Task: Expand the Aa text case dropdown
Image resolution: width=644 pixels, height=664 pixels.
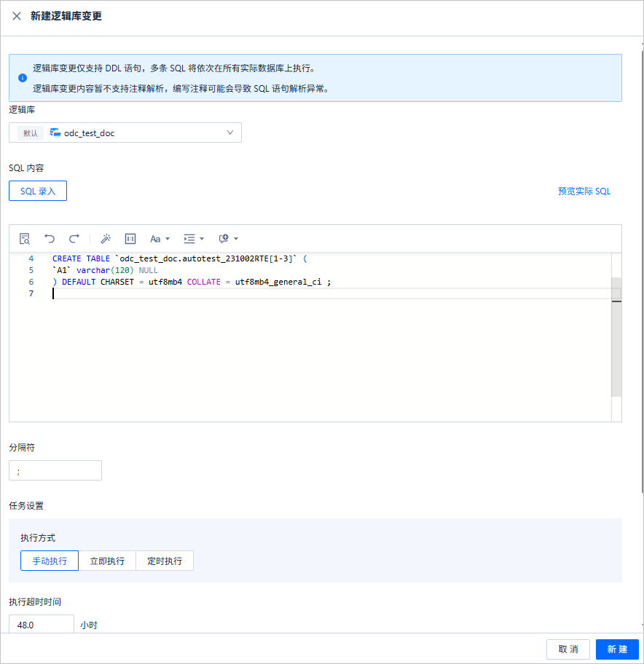Action: [x=160, y=239]
